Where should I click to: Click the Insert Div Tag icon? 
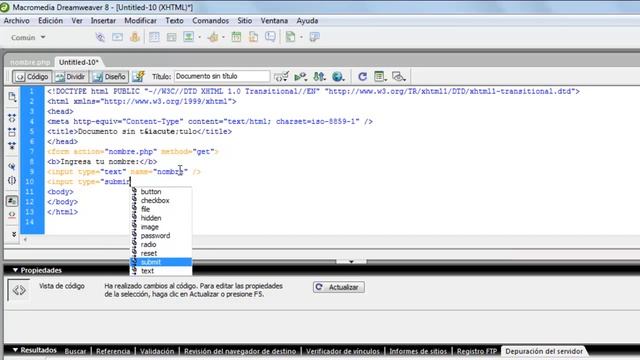171,38
